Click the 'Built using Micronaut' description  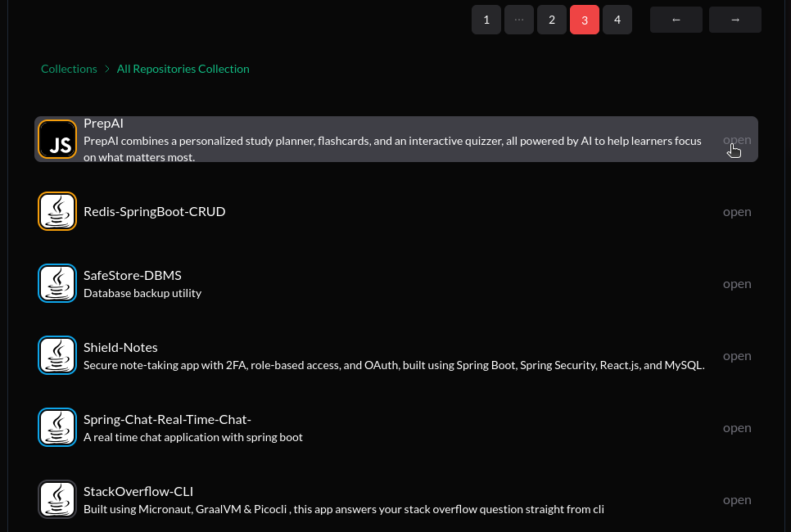[344, 509]
